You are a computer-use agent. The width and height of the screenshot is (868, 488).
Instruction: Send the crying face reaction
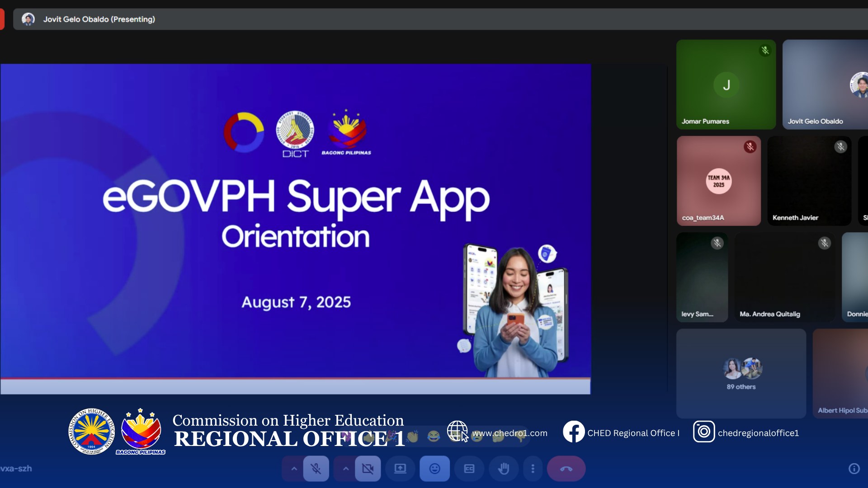pyautogui.click(x=477, y=436)
